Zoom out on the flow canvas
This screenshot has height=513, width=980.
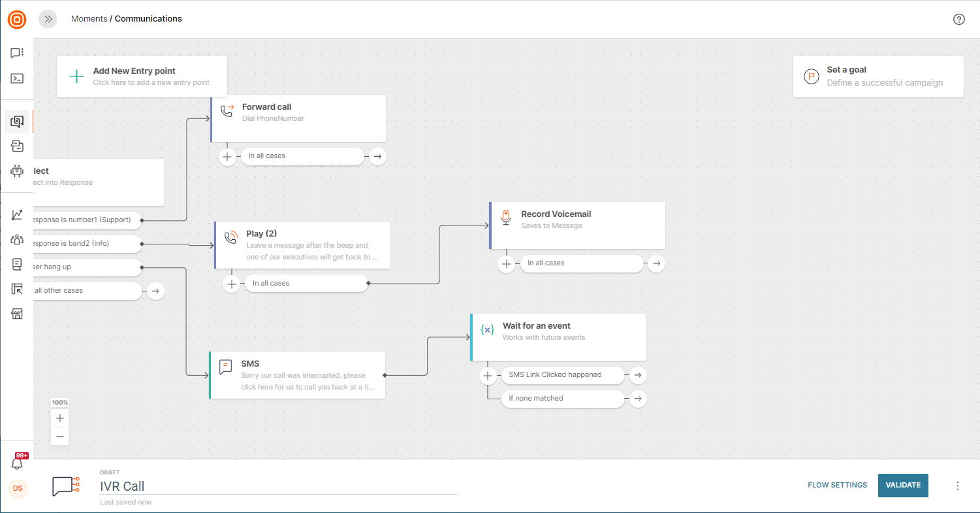click(x=60, y=436)
